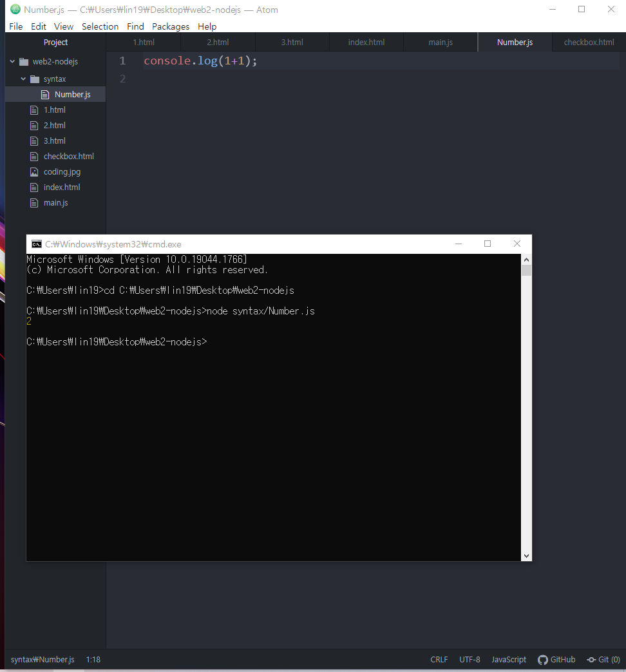
Task: Click the file icon next to Number.js in the tree
Action: (45, 95)
